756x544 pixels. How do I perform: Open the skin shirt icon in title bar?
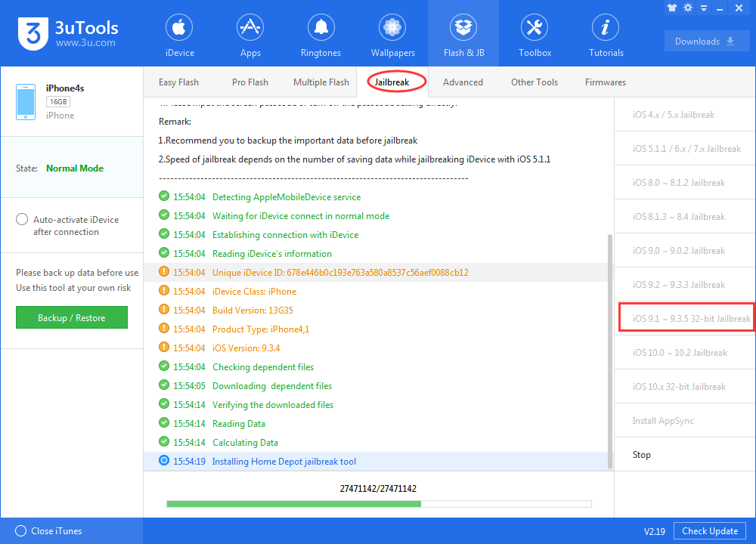(x=672, y=8)
